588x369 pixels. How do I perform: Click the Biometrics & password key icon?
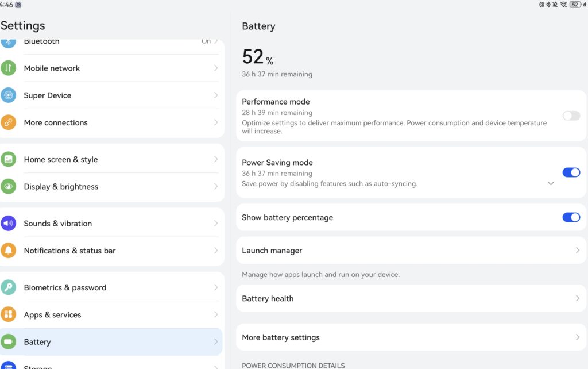pyautogui.click(x=8, y=287)
